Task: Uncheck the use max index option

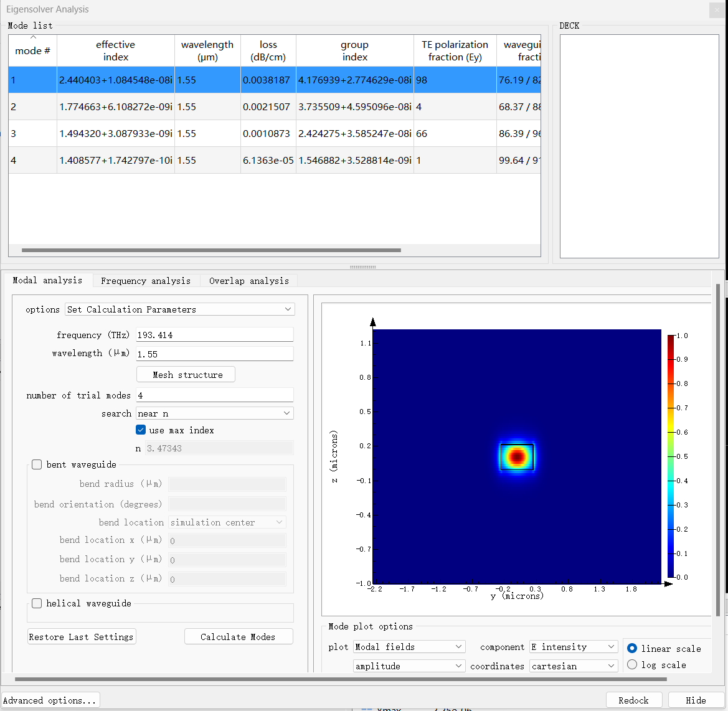Action: [141, 430]
